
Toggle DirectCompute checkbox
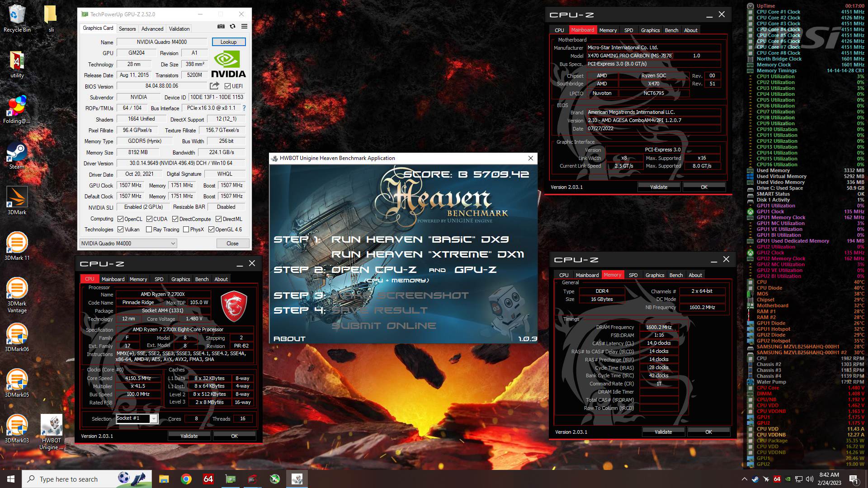(175, 219)
